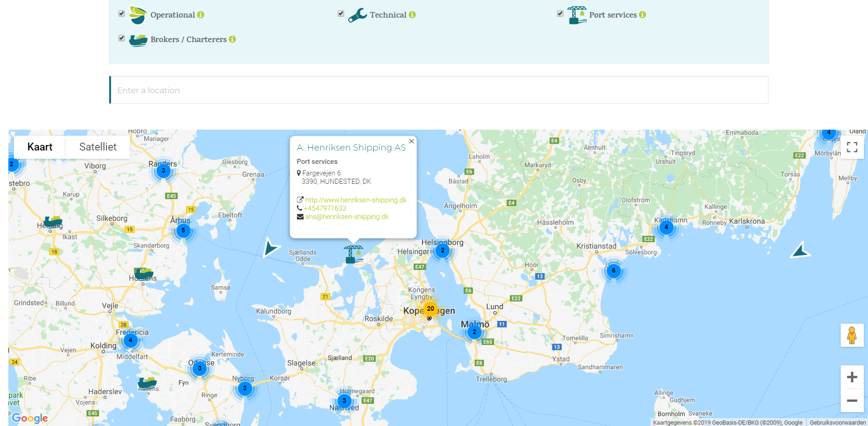The width and height of the screenshot is (868, 426).
Task: Click the arrow marker near Sjællands Odde
Action: pyautogui.click(x=271, y=247)
